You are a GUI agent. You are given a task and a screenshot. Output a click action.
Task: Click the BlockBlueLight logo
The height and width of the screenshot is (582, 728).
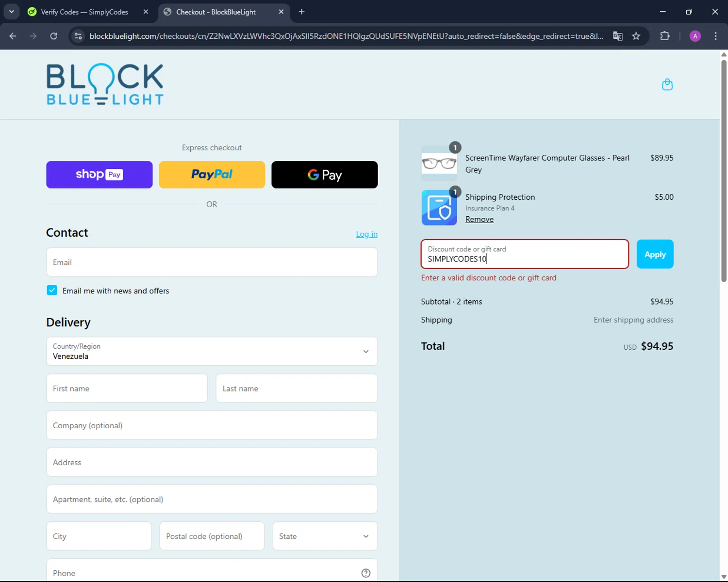pos(105,84)
